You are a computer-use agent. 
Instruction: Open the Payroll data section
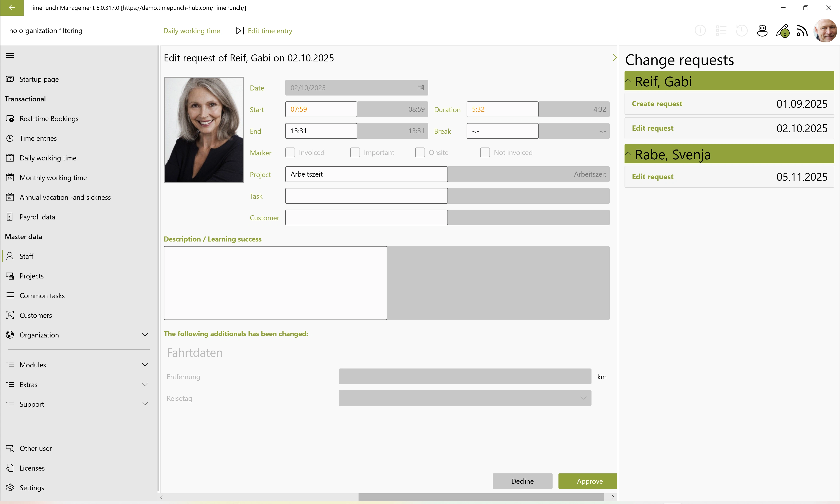coord(37,217)
